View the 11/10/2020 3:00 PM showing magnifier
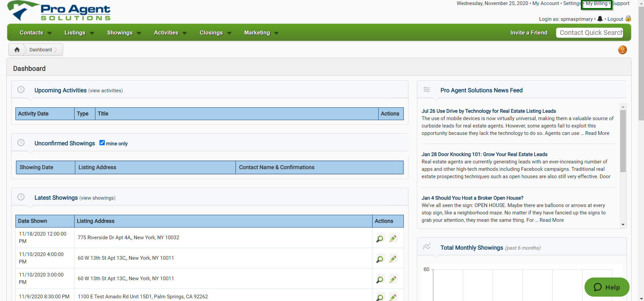The width and height of the screenshot is (644, 301). pyautogui.click(x=380, y=280)
